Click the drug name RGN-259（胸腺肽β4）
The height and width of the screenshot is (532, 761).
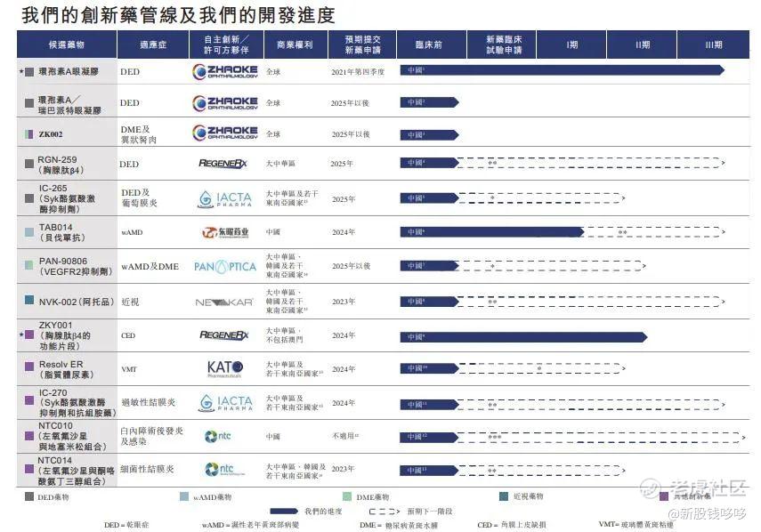pos(61,165)
